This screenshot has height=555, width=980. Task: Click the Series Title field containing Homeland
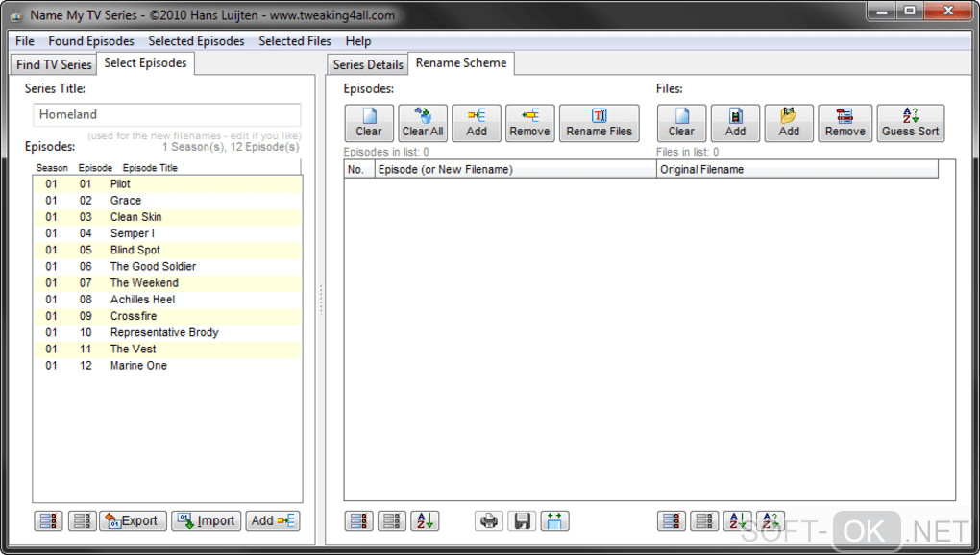[167, 115]
